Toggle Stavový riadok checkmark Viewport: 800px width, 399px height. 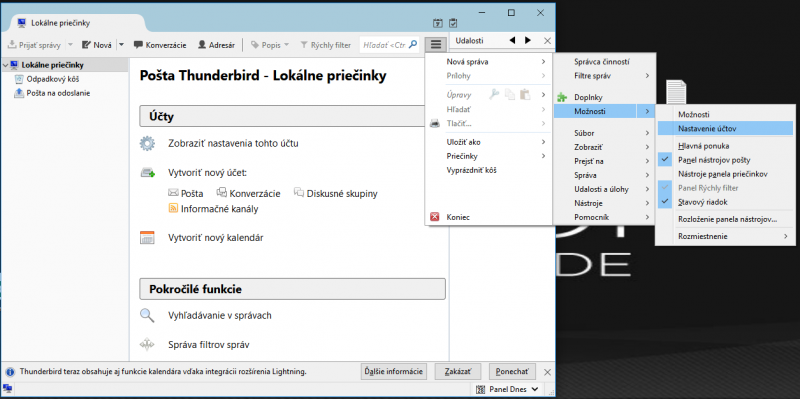(x=664, y=202)
